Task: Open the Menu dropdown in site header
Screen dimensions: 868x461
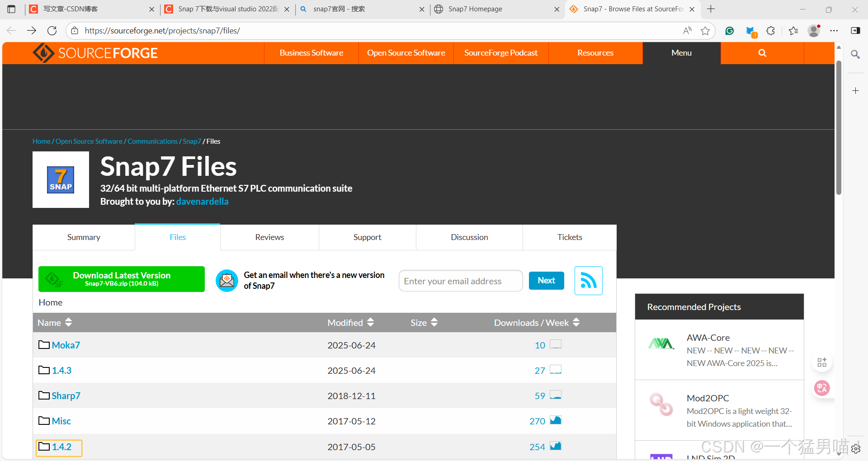Action: click(x=681, y=53)
